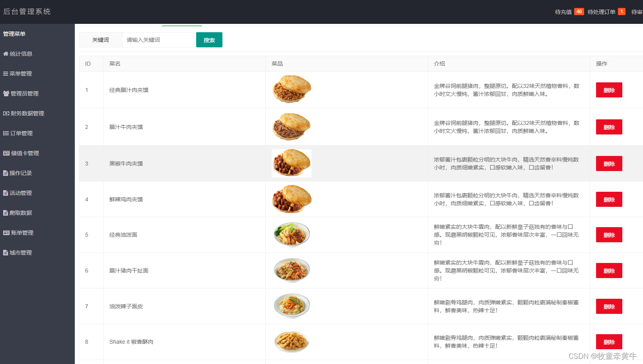Click the 腊汁牛肉夹馍 dish image
This screenshot has width=643, height=364.
292,127
